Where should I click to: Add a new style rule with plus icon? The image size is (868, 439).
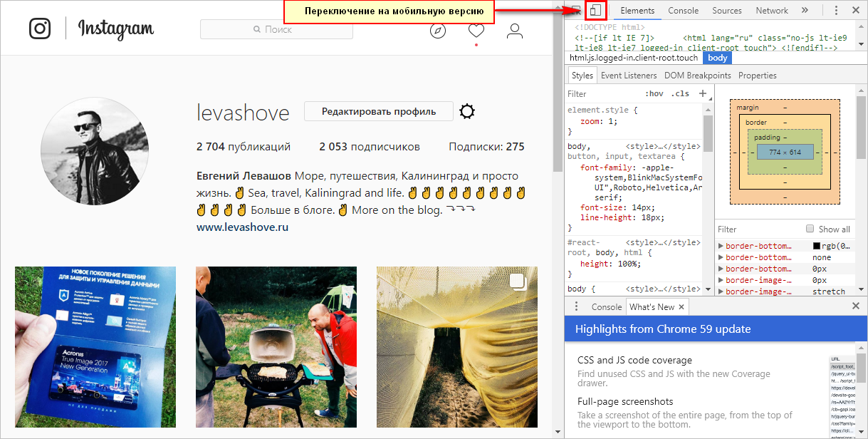(x=703, y=93)
